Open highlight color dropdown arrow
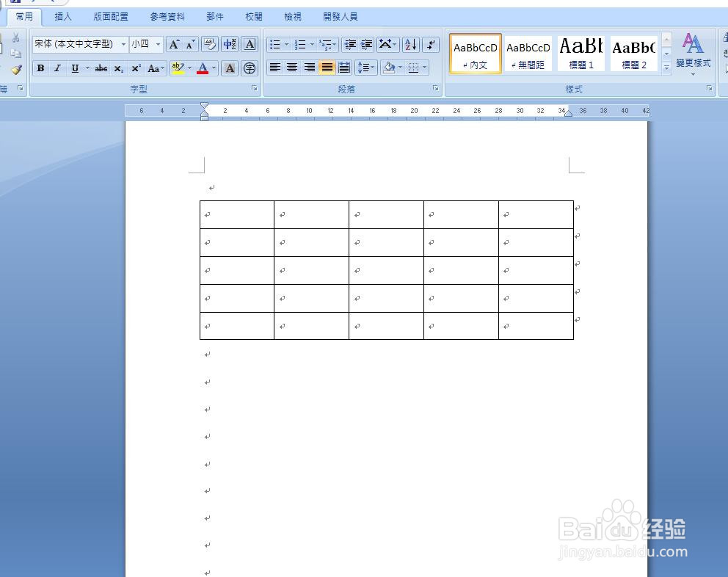Image resolution: width=728 pixels, height=577 pixels. [x=190, y=69]
